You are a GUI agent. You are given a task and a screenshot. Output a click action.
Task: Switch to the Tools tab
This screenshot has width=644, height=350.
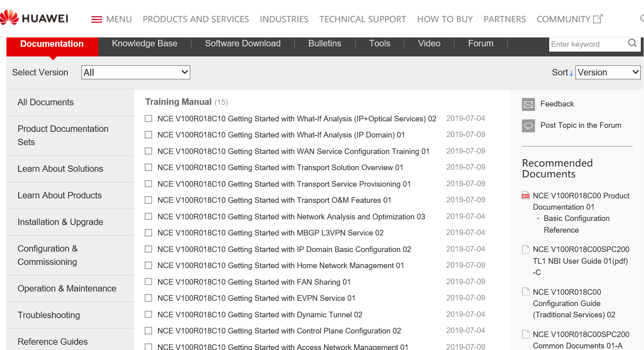coord(379,44)
